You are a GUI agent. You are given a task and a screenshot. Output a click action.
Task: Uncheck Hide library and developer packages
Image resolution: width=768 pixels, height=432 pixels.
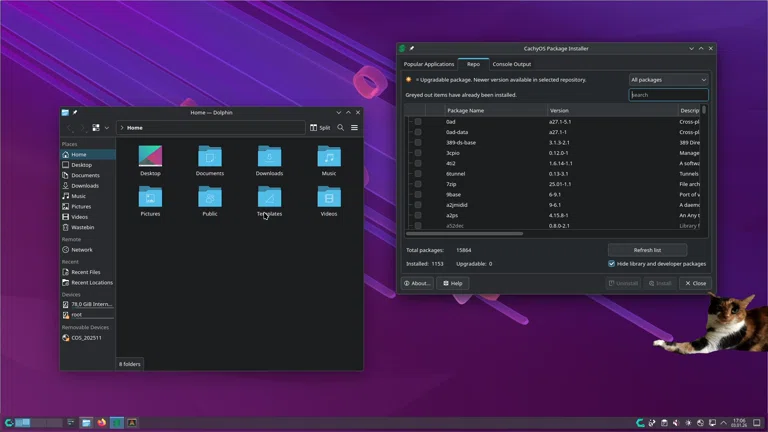(x=611, y=264)
